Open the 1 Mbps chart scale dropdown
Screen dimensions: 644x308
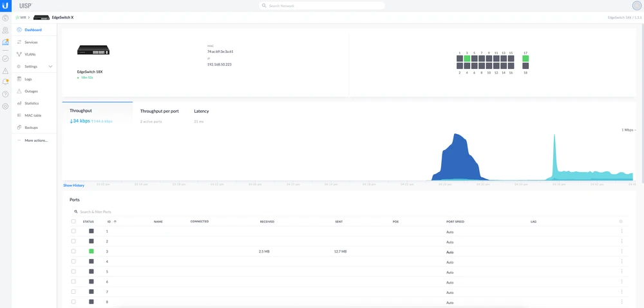629,130
